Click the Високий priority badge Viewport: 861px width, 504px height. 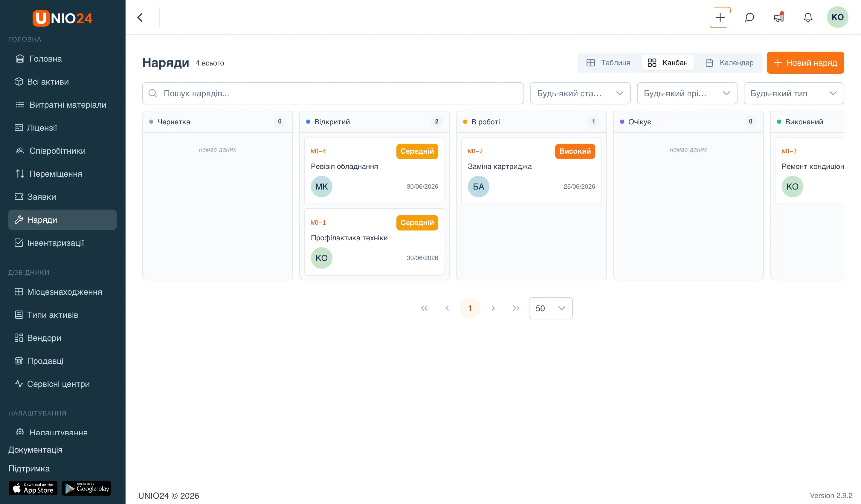tap(575, 151)
